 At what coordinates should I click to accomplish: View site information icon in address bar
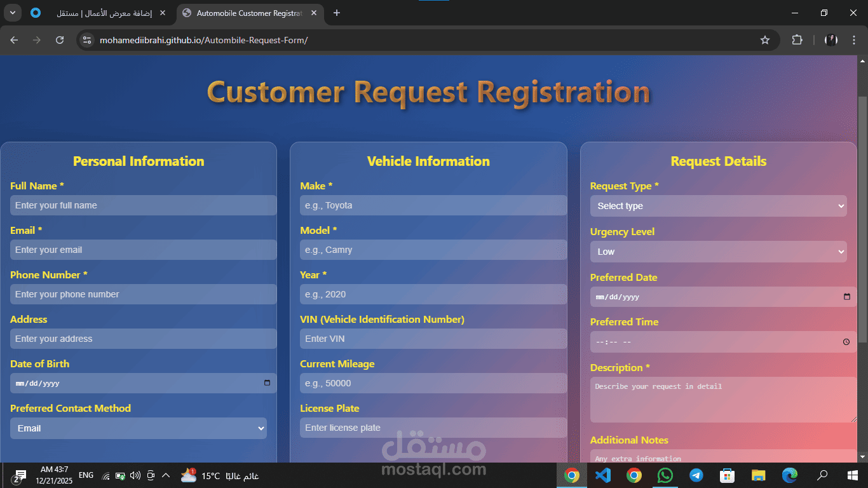(88, 40)
